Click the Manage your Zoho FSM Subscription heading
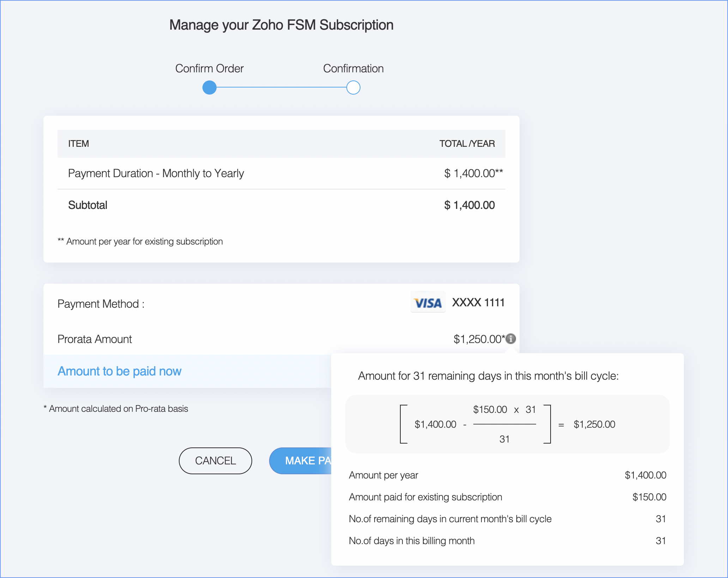 point(281,25)
